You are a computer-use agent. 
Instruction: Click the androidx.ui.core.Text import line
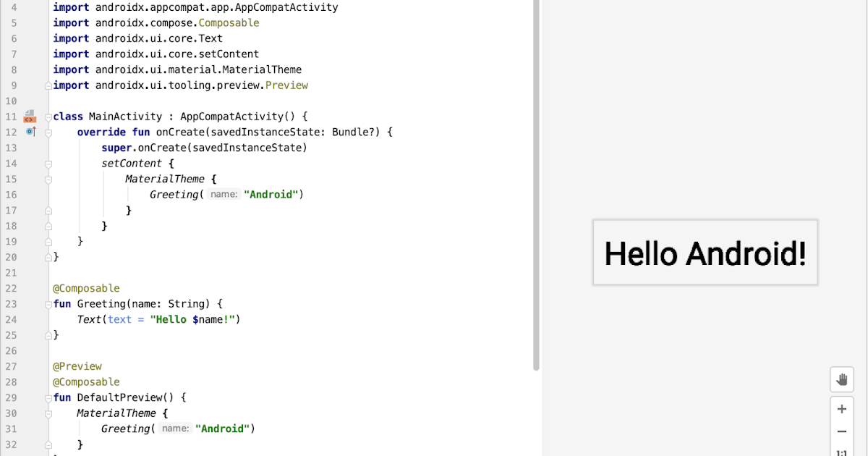point(138,38)
